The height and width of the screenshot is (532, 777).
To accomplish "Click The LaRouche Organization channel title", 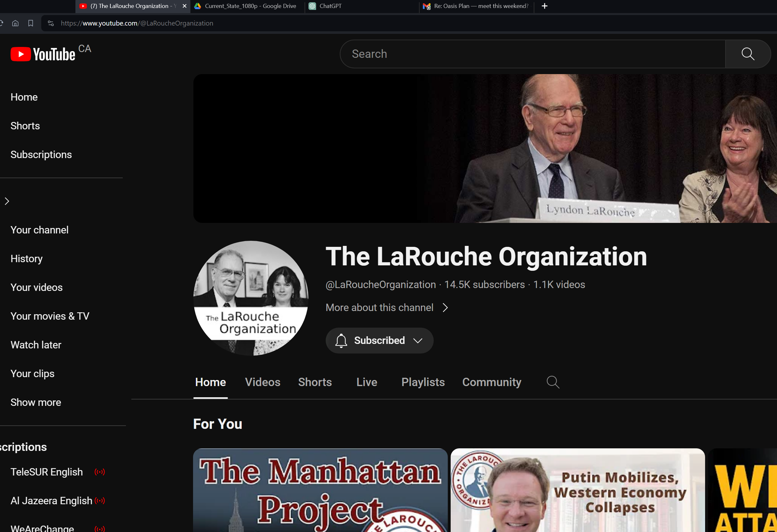I will pos(486,256).
